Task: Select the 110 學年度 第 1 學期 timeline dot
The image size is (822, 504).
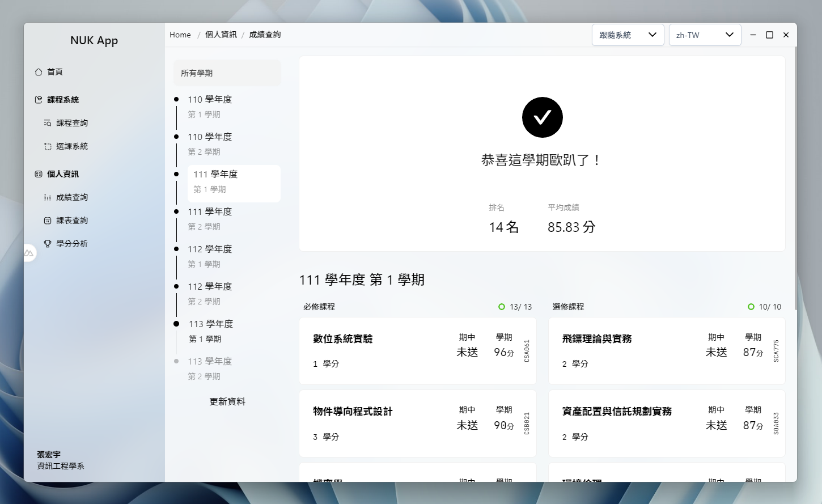Action: (176, 99)
